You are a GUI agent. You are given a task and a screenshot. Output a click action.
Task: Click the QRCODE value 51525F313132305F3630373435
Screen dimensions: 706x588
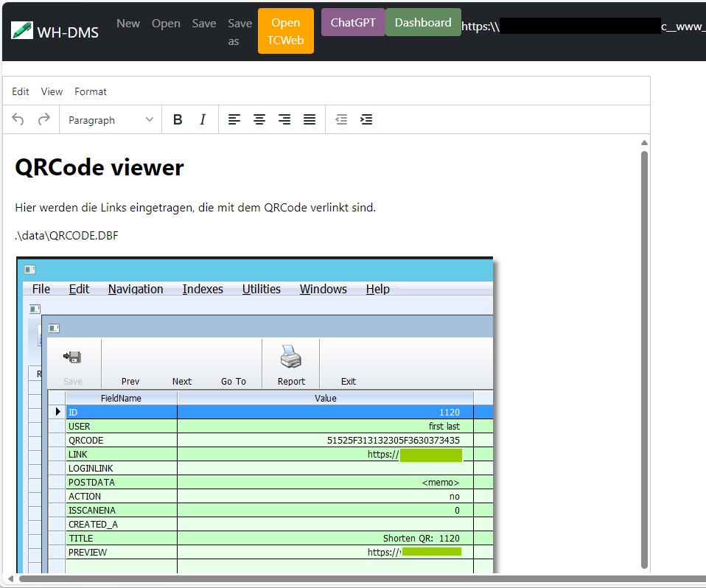tap(393, 441)
